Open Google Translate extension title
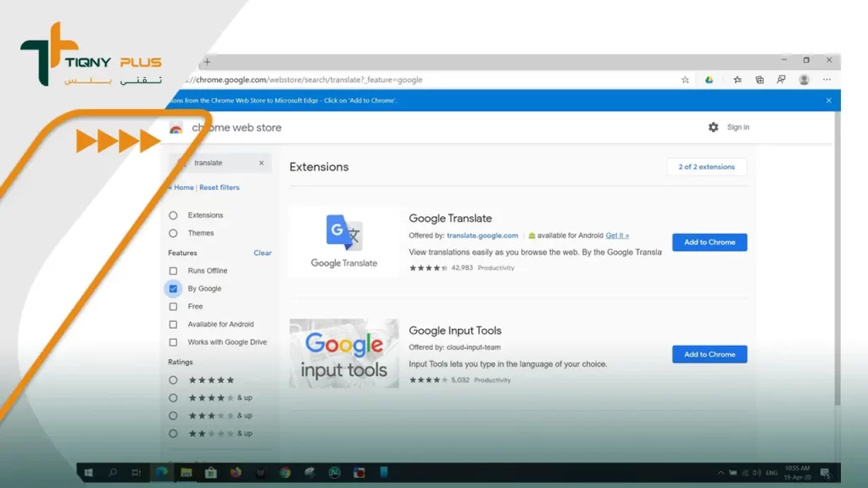 click(450, 219)
